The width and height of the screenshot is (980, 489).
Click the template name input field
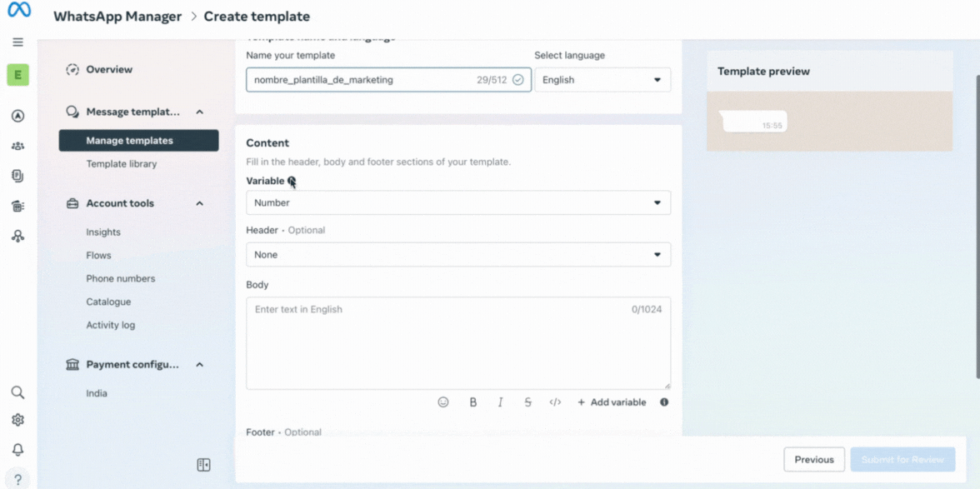click(x=388, y=80)
